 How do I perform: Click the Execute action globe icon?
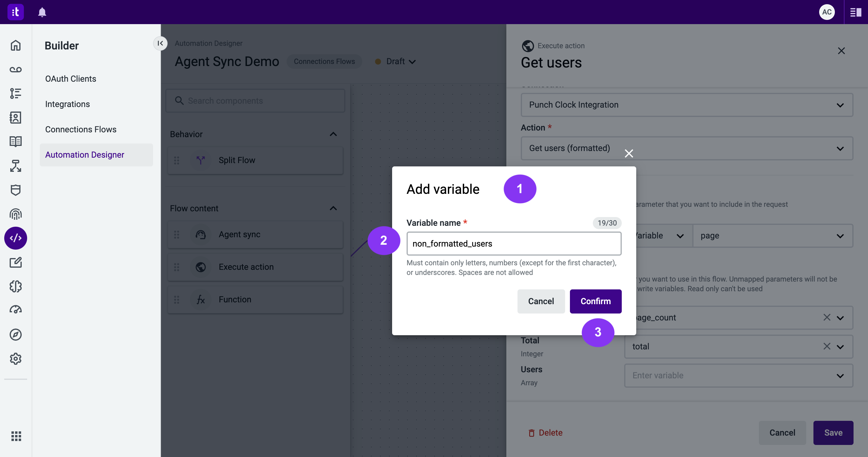click(201, 267)
